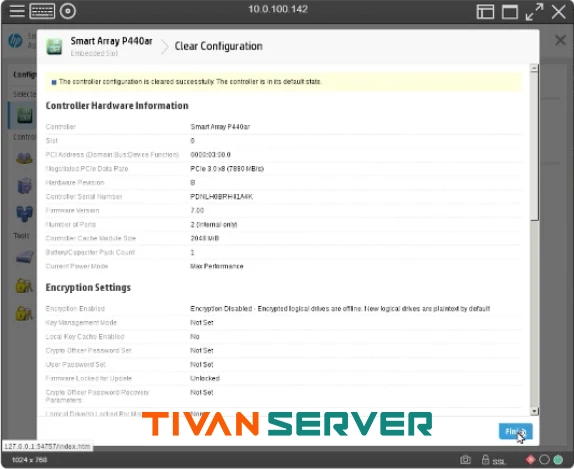Viewport: 574px width, 469px height.
Task: Click the green circle status indicator
Action: [x=558, y=459]
